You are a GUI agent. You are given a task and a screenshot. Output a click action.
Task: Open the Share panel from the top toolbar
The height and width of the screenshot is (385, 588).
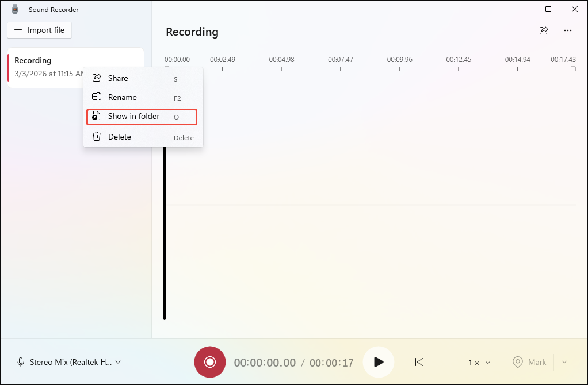pos(544,30)
